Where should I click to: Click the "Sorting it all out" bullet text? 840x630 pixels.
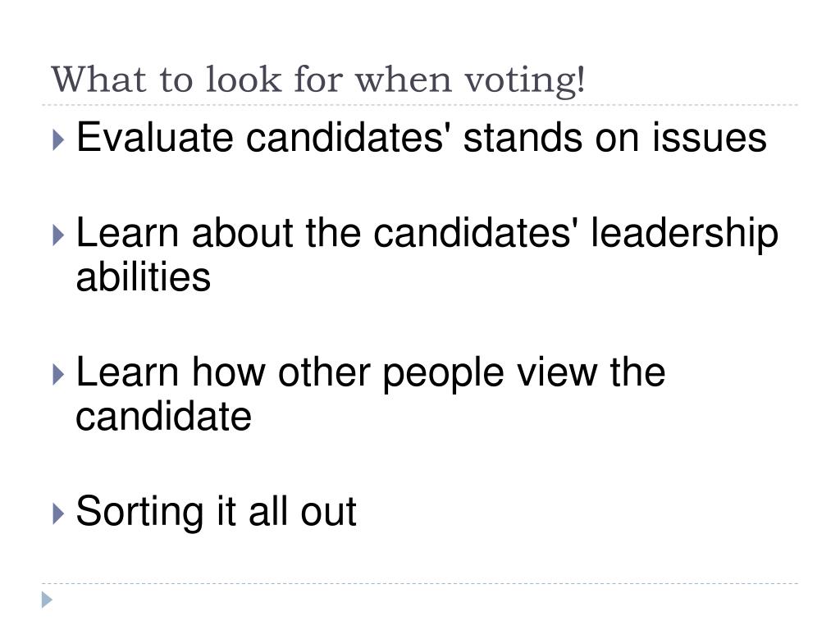(x=217, y=512)
